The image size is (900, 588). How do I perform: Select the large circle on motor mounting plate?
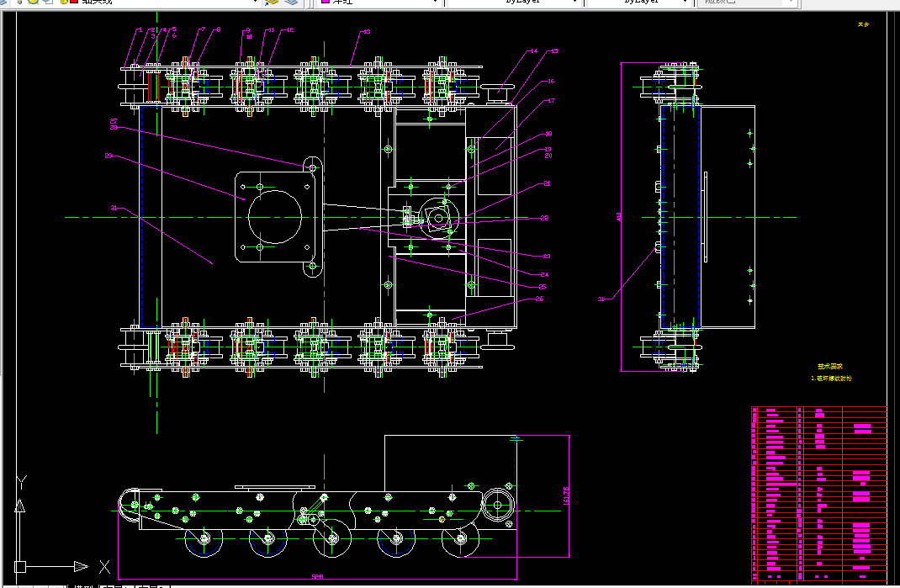275,217
